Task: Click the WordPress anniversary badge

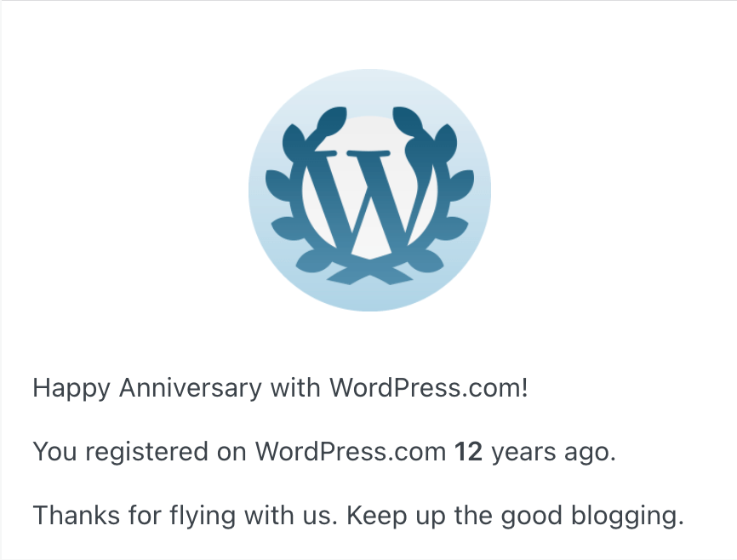Action: 369,190
